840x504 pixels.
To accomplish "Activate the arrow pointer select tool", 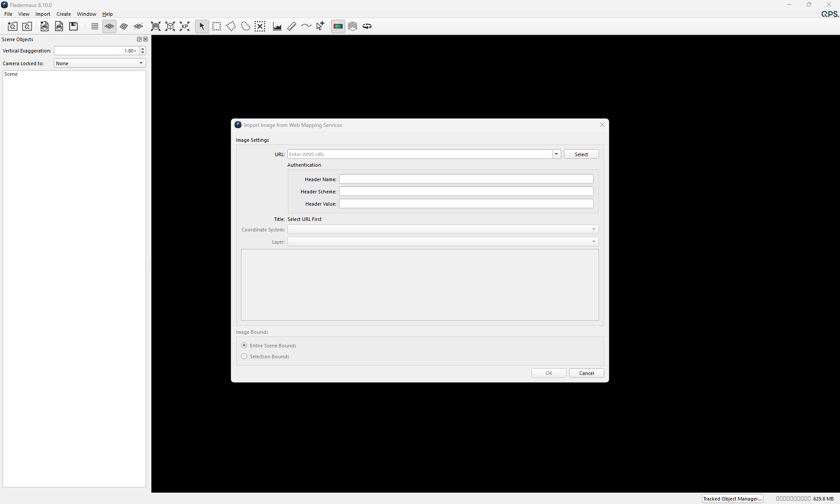I will tap(202, 26).
